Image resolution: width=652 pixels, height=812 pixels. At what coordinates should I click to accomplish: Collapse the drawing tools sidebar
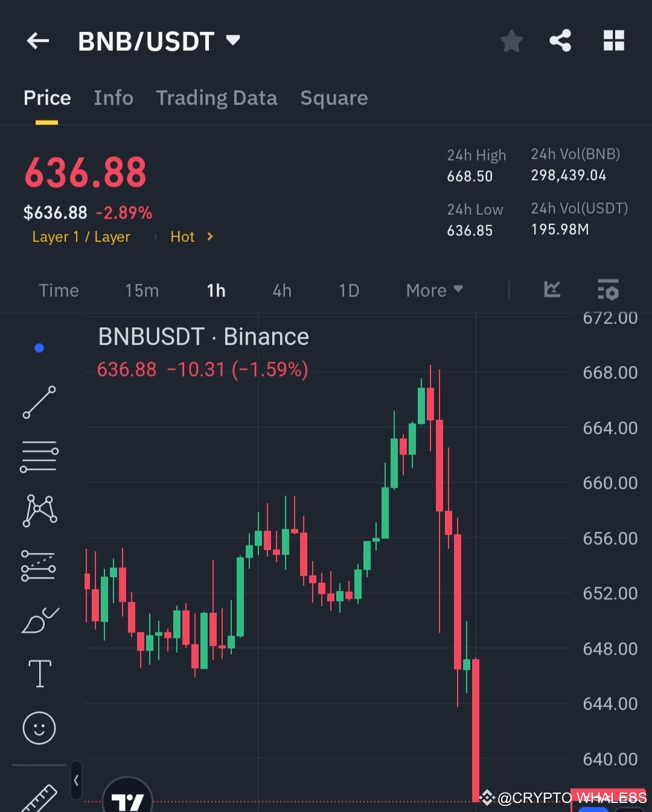77,779
